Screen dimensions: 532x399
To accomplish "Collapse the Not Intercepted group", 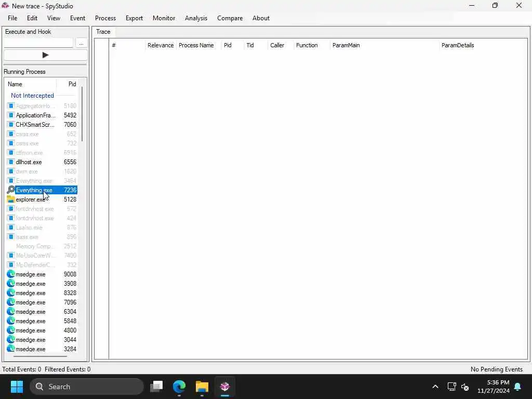I will 32,96.
